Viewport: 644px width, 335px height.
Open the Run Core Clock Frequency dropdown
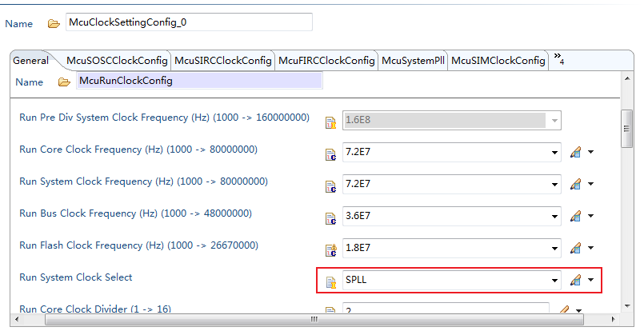pos(554,153)
